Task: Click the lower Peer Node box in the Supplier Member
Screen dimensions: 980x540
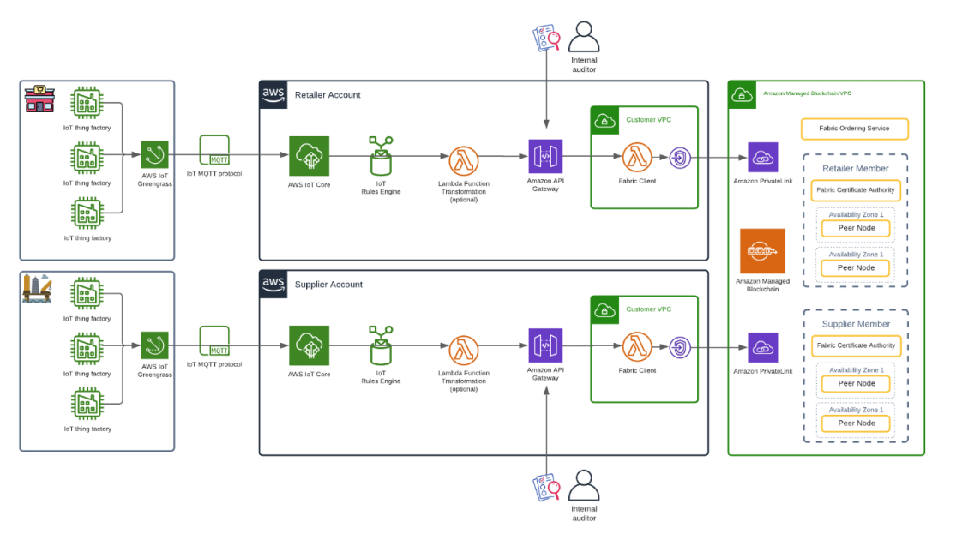Action: (x=856, y=423)
